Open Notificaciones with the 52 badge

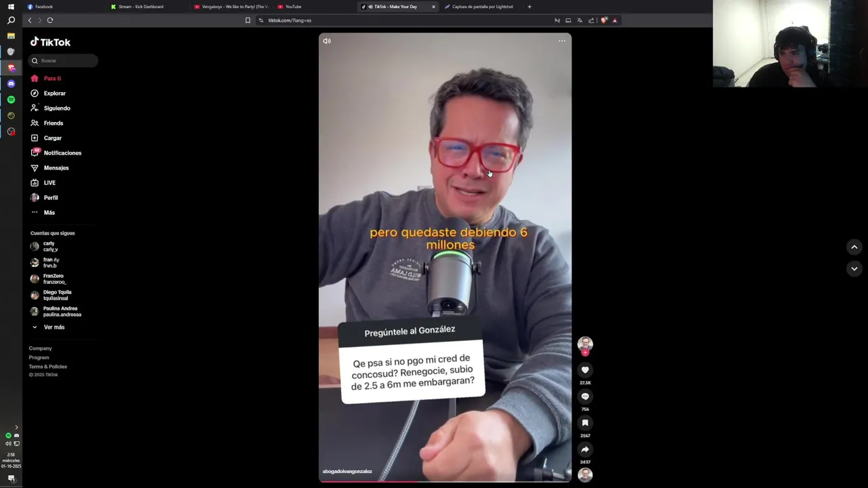[x=56, y=153]
